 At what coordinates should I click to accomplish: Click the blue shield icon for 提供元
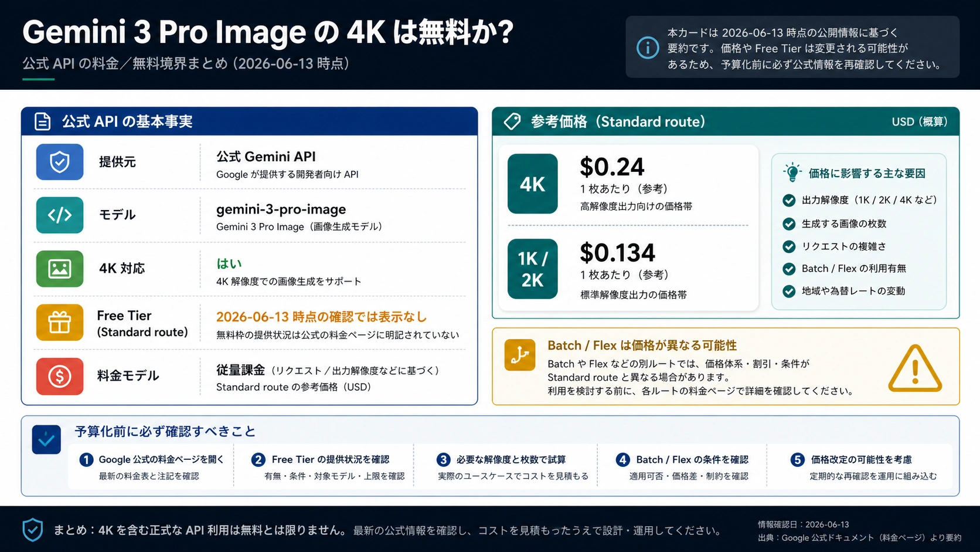[60, 162]
